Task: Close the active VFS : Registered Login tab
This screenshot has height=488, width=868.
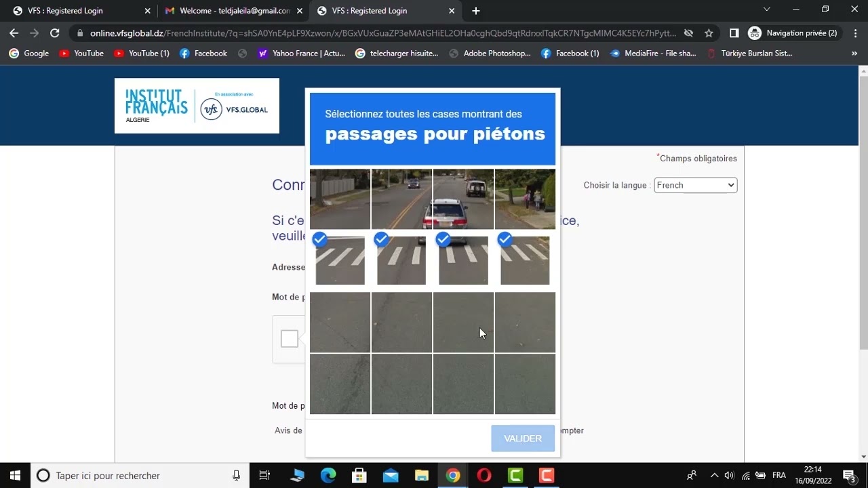Action: (x=452, y=11)
